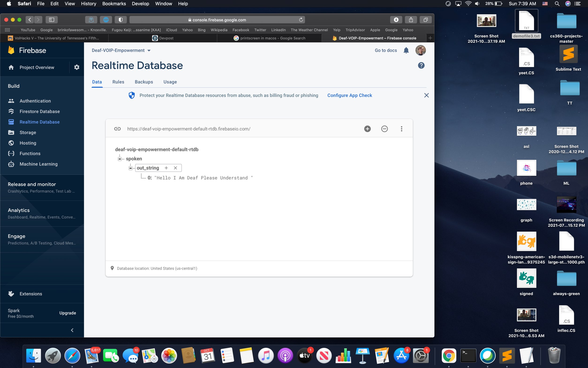588x368 pixels.
Task: Open the Safari Develop menu
Action: [140, 4]
